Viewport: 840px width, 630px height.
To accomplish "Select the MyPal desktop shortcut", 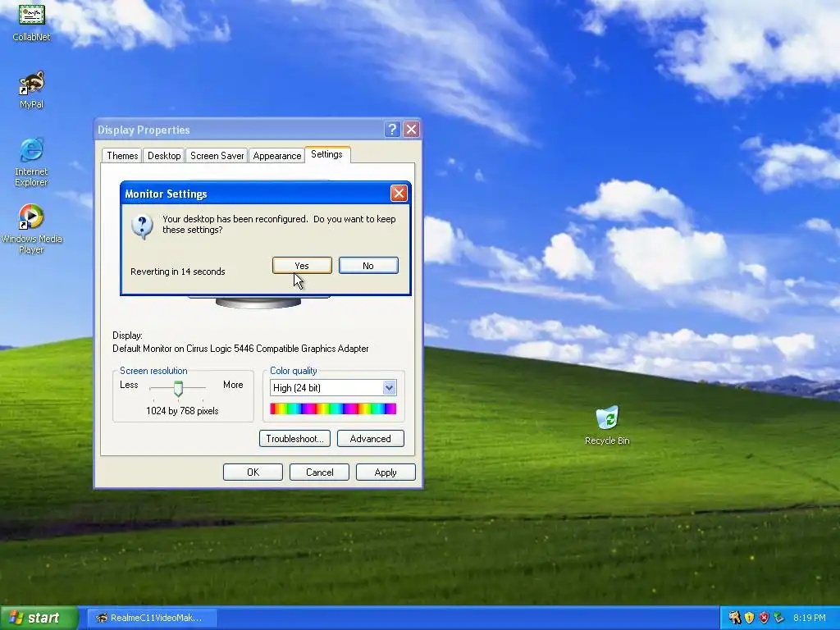I will 32,89.
